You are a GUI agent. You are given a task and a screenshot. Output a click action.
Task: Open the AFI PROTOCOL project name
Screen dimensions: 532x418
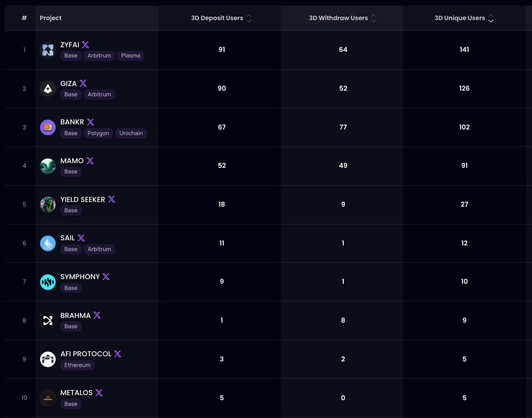[86, 354]
